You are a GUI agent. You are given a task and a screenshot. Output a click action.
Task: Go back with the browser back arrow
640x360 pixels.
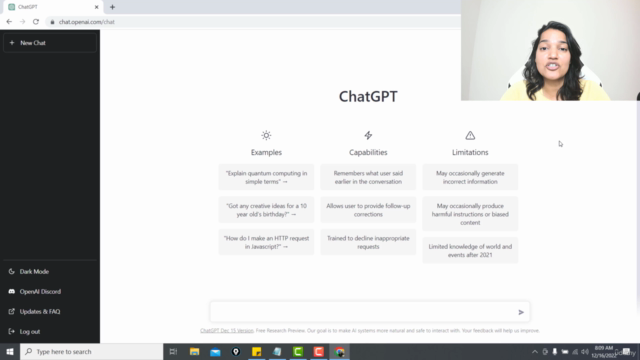(x=9, y=22)
